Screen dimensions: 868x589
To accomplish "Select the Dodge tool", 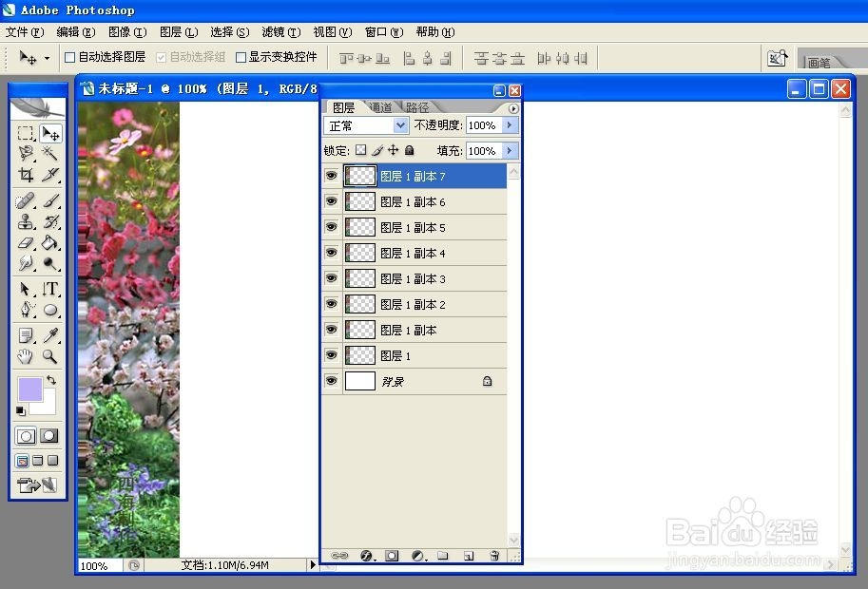I will click(50, 263).
